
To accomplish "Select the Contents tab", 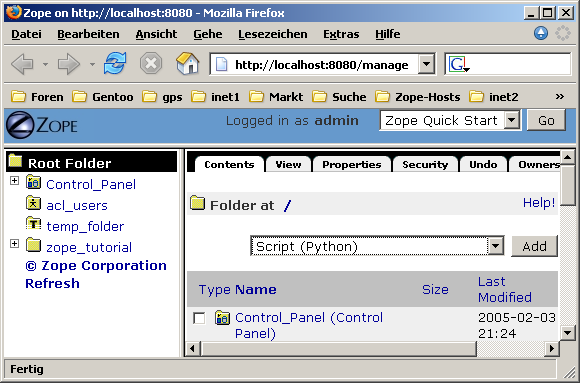I will pyautogui.click(x=229, y=164).
